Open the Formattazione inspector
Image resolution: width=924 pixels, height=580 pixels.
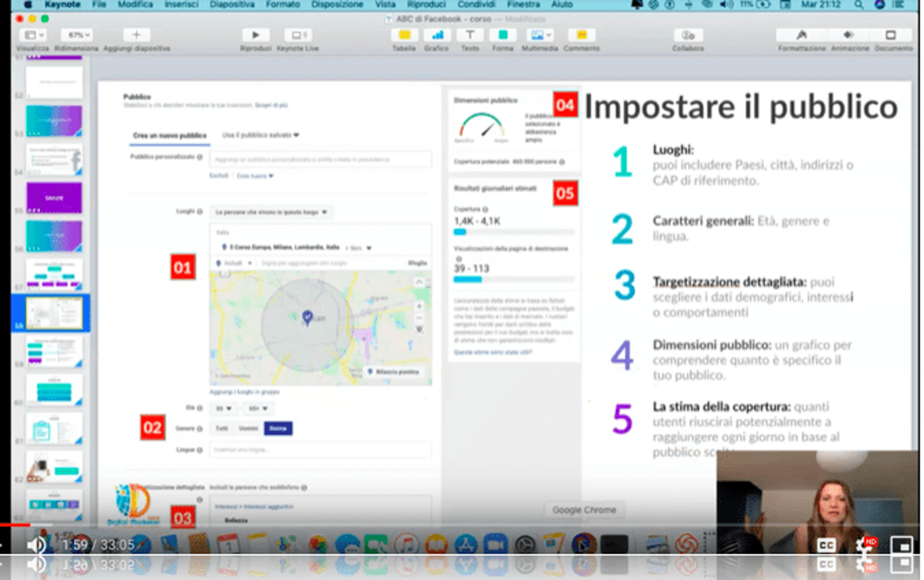click(801, 35)
